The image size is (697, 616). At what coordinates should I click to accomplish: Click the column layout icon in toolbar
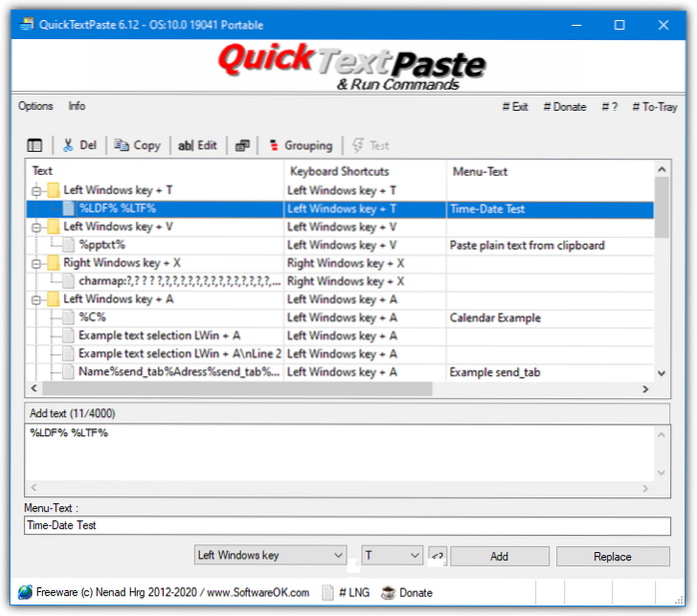[x=35, y=145]
